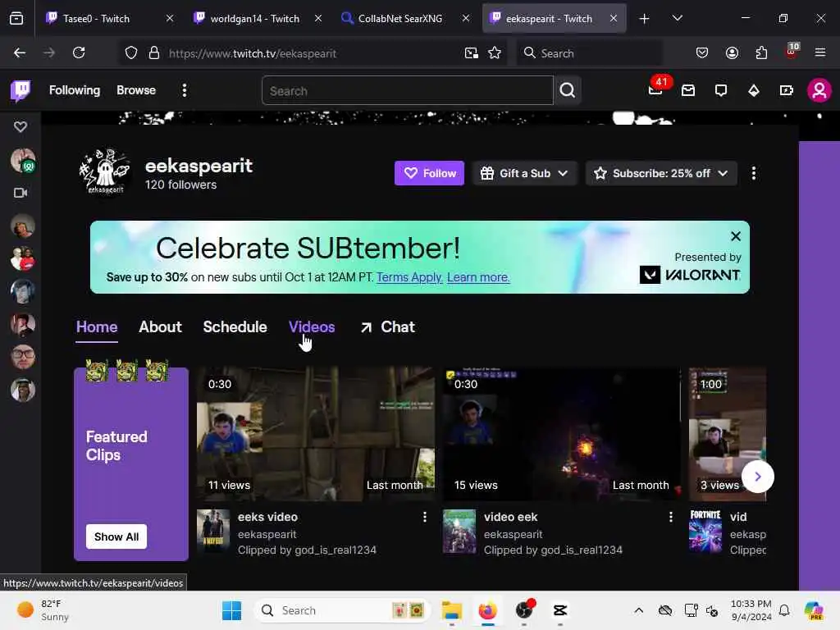
Task: Open the Twitch notifications inbox icon
Action: click(x=688, y=90)
